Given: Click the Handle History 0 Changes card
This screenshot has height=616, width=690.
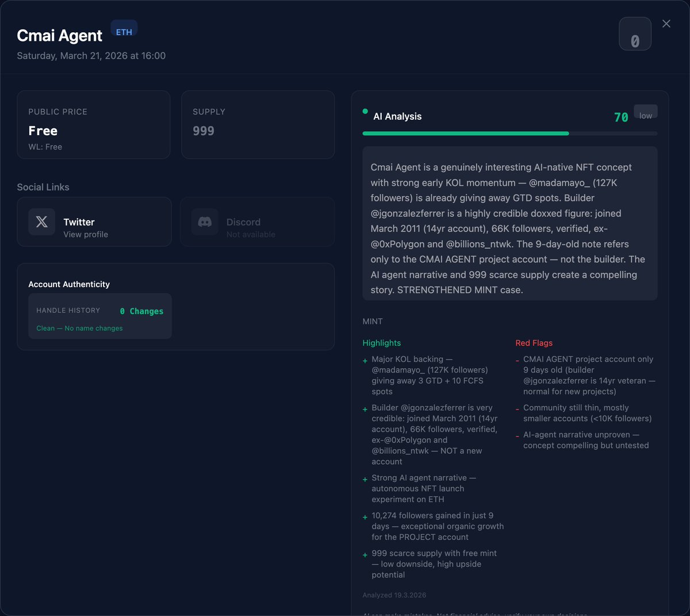Looking at the screenshot, I should [100, 316].
